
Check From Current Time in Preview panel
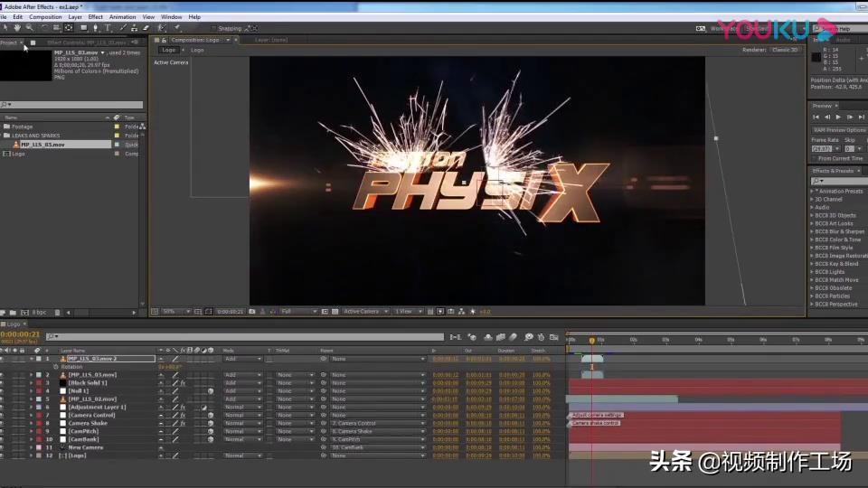[815, 158]
